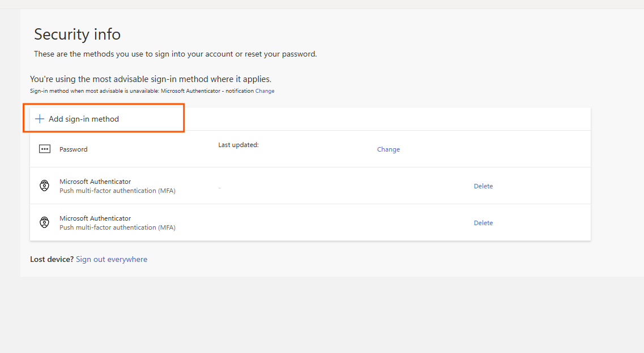
Task: Select the Password row label
Action: click(x=74, y=149)
